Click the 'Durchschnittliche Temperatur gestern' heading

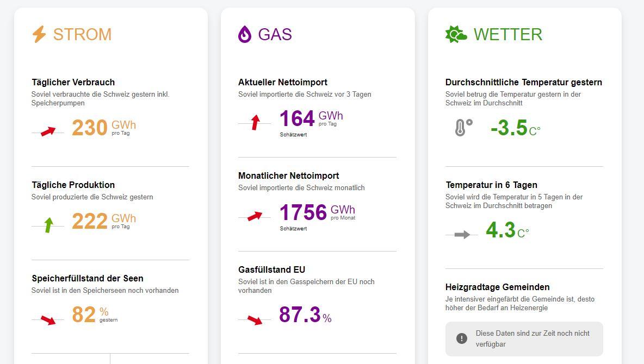524,82
